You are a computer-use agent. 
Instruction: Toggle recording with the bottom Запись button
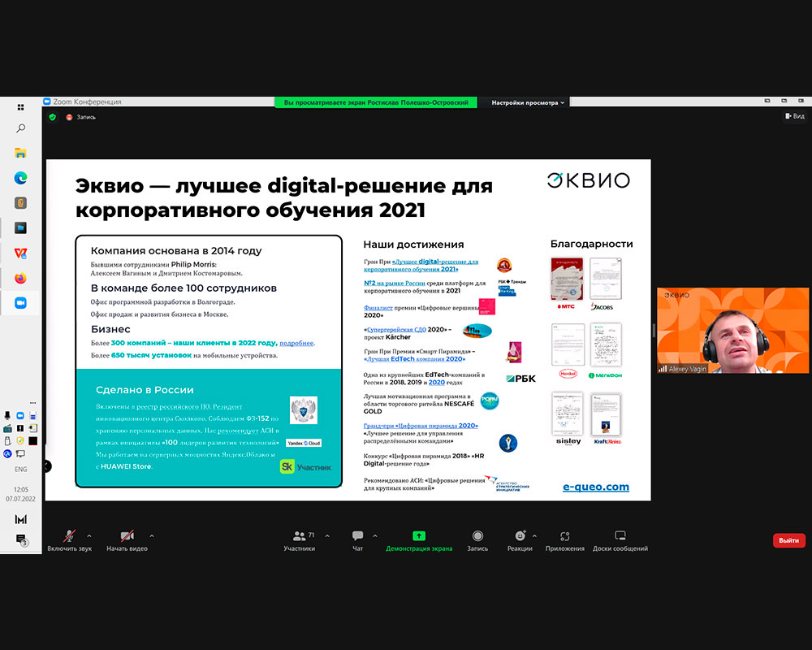(x=477, y=540)
